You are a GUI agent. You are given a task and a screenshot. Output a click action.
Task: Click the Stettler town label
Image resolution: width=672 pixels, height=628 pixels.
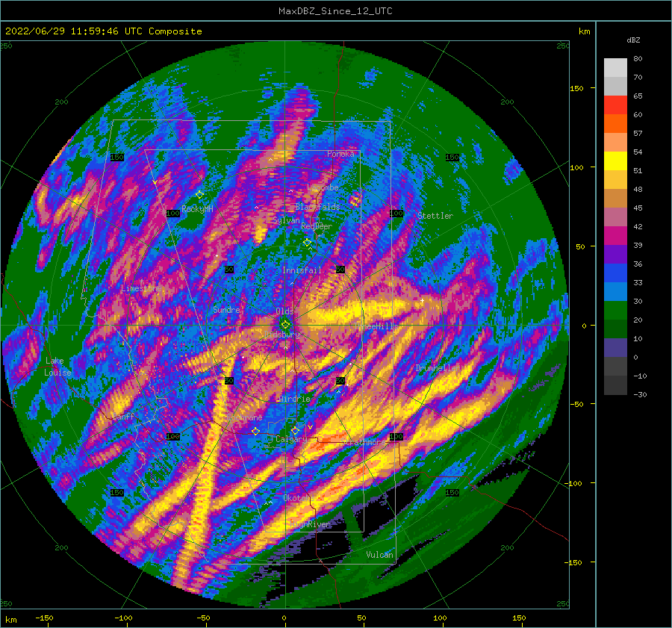tap(435, 216)
